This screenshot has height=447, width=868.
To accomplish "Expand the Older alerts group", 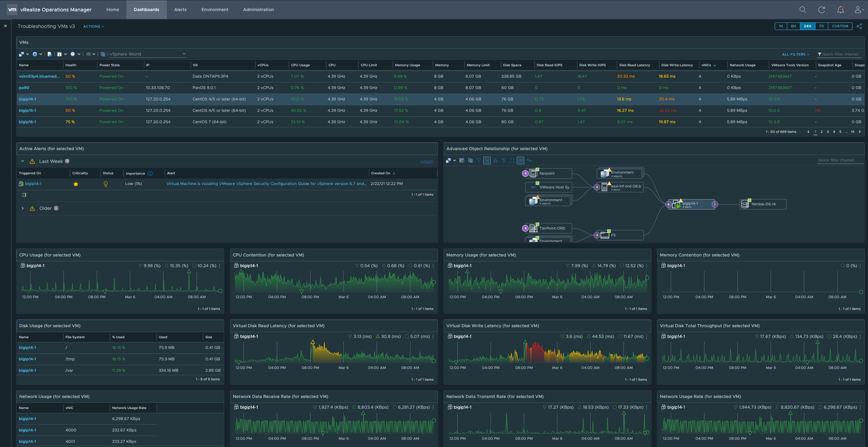I will [x=23, y=208].
